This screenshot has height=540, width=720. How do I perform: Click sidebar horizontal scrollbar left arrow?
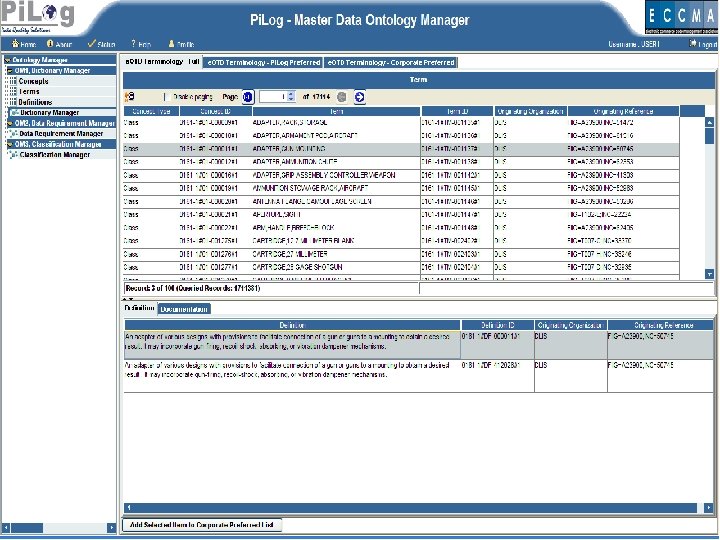6,528
